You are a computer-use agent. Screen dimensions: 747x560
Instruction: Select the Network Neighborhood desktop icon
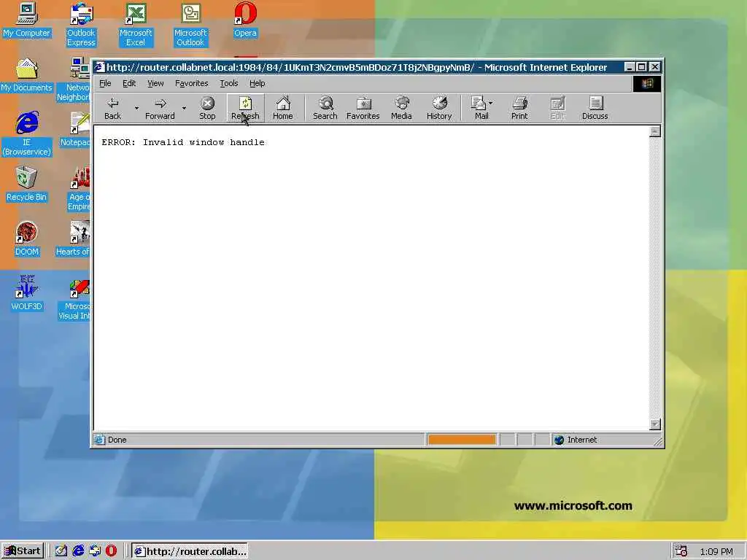tap(75, 79)
